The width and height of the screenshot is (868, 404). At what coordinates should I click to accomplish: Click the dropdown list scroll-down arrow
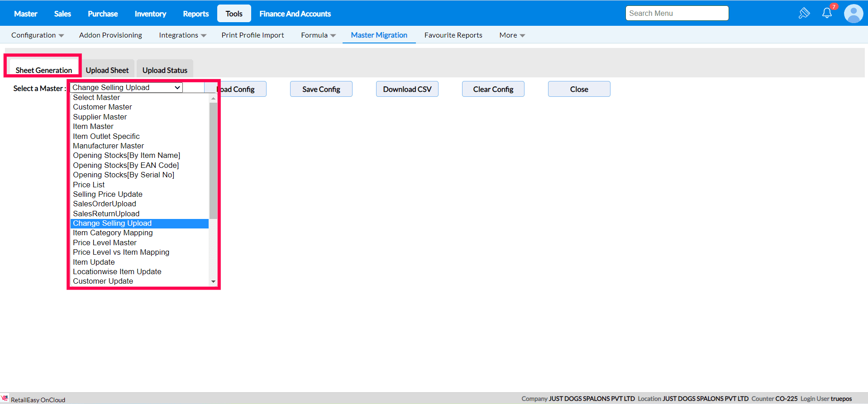click(213, 281)
